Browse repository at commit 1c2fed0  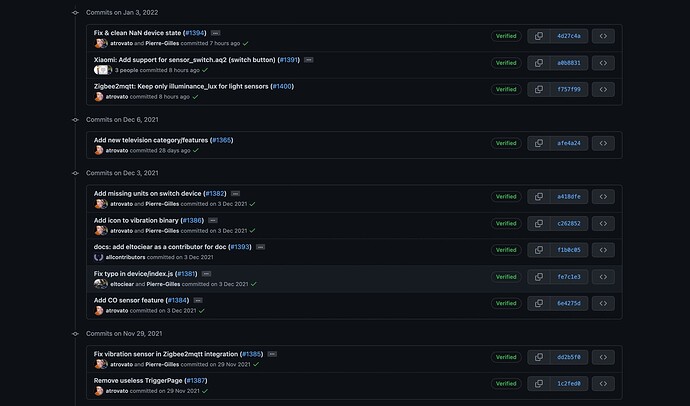click(x=603, y=384)
